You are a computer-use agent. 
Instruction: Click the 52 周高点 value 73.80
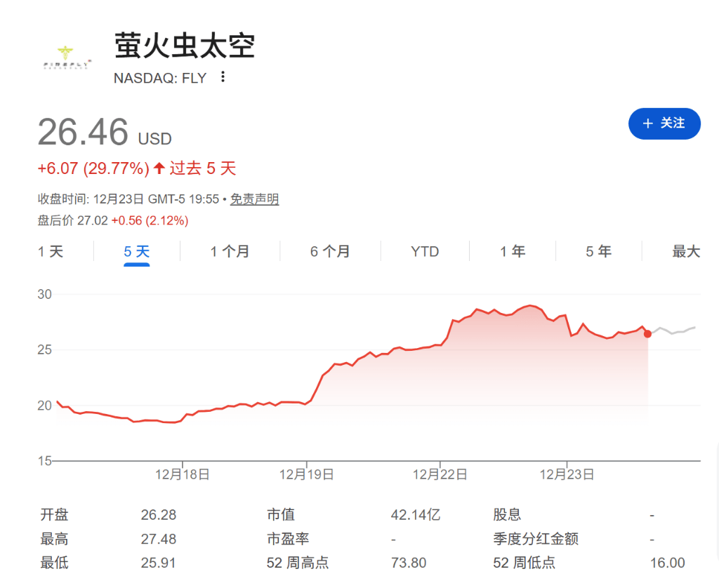408,563
